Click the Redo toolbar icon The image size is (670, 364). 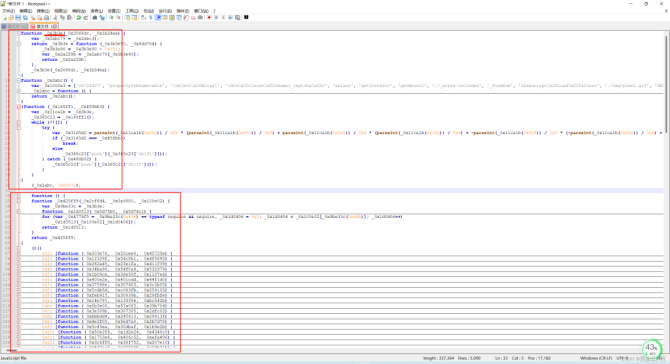click(86, 18)
